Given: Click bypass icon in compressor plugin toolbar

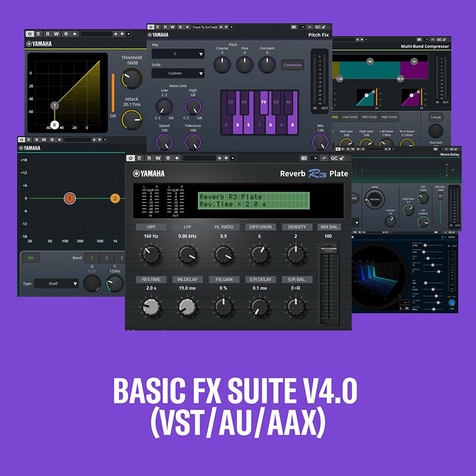Looking at the screenshot, I should pyautogui.click(x=38, y=34).
